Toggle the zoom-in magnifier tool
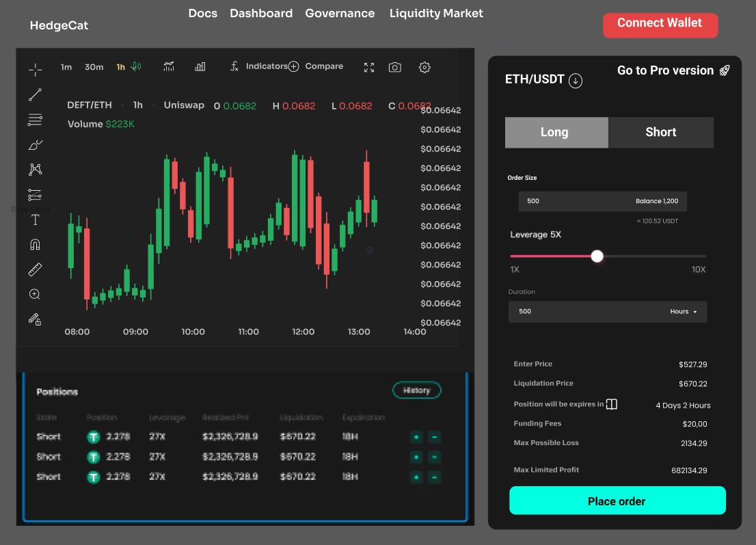The width and height of the screenshot is (756, 545). coord(34,294)
